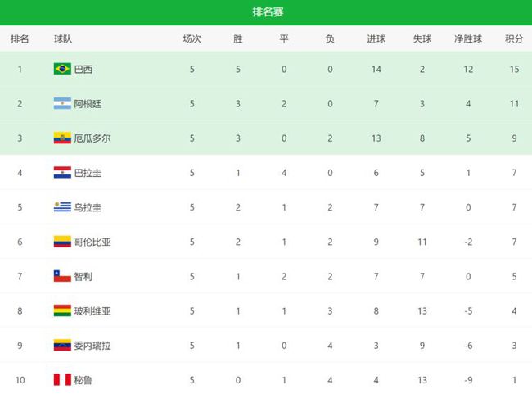532x394 pixels.
Task: Click the Peru flag icon
Action: [61, 379]
